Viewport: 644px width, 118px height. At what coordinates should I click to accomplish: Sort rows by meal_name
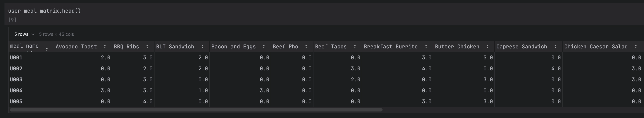click(x=47, y=49)
